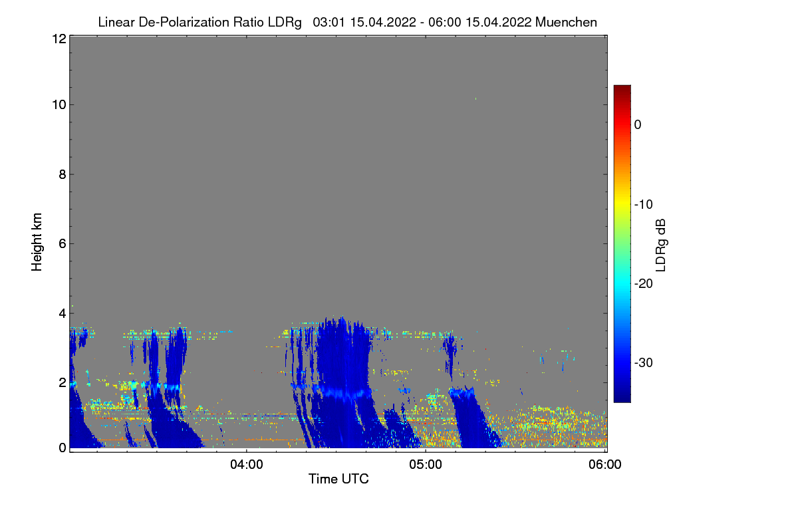Click the '4' height tick label
Screen dimensions: 798x532
62,313
